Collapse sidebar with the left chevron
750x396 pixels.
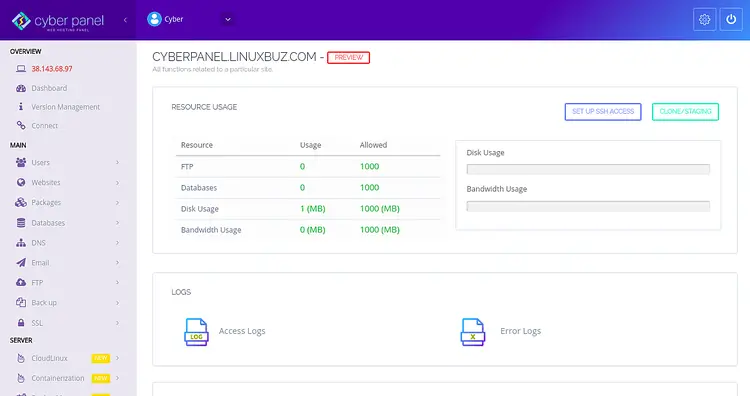pos(125,20)
